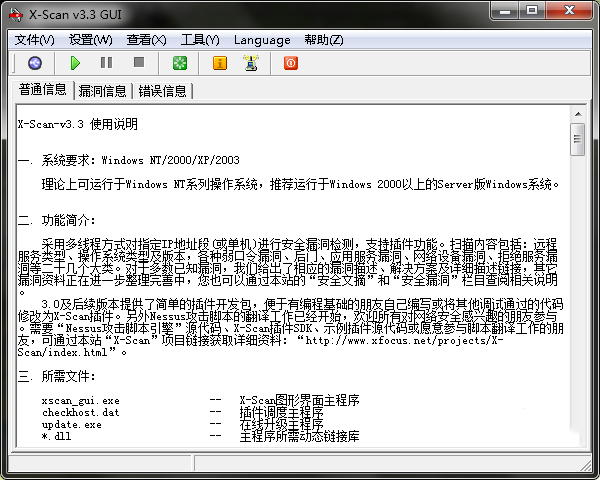This screenshot has height=480, width=600.
Task: Open the 查看(X) menu
Action: (x=147, y=40)
